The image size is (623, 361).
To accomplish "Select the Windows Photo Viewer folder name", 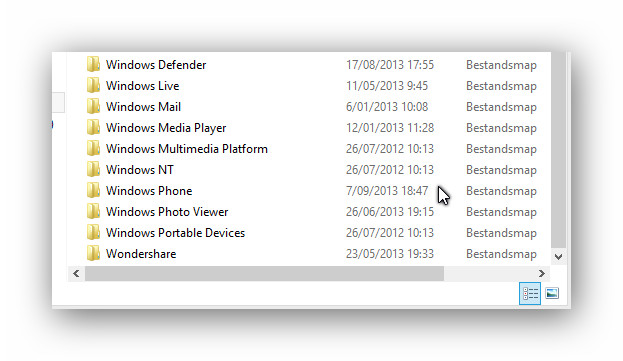I will pyautogui.click(x=167, y=212).
